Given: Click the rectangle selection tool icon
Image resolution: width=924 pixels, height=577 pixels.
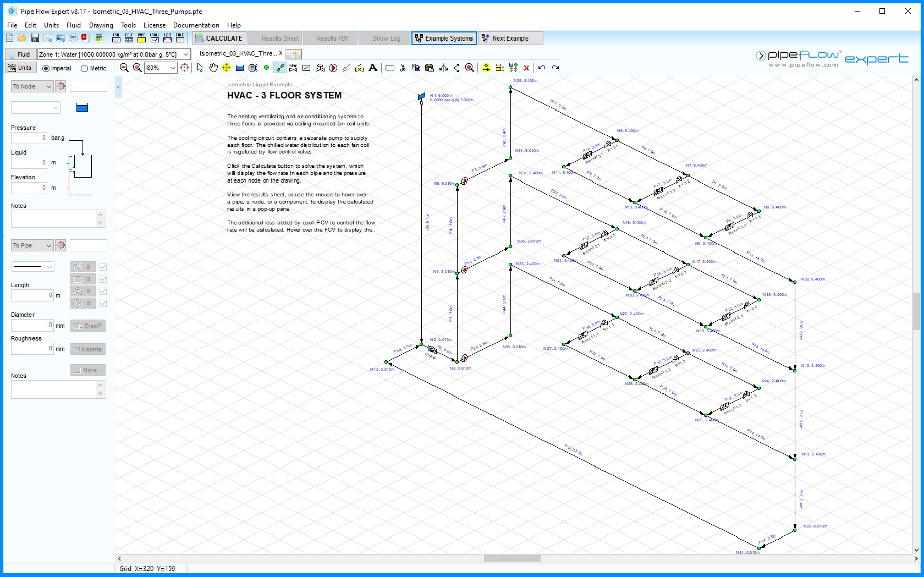Looking at the screenshot, I should (390, 68).
